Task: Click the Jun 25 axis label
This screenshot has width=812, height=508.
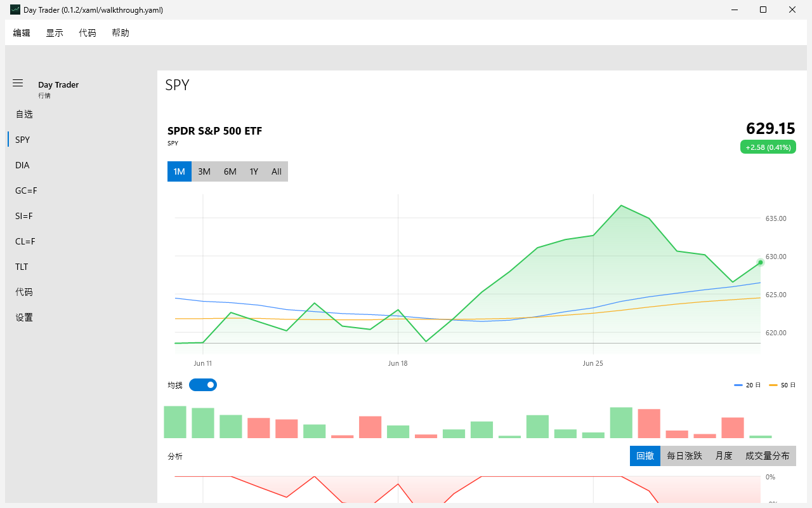Action: point(593,363)
